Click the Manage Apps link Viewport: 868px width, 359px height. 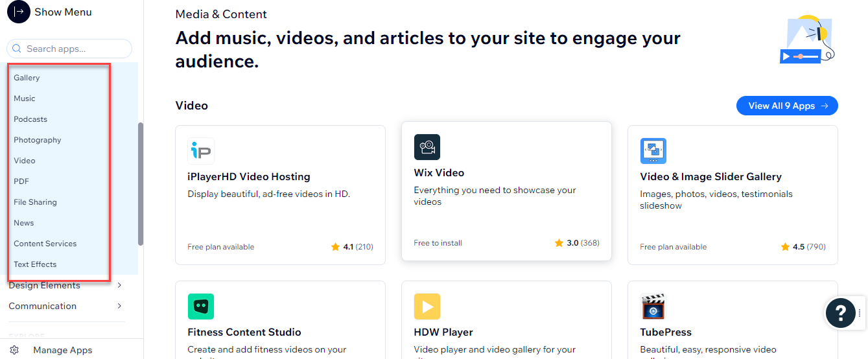click(x=63, y=350)
